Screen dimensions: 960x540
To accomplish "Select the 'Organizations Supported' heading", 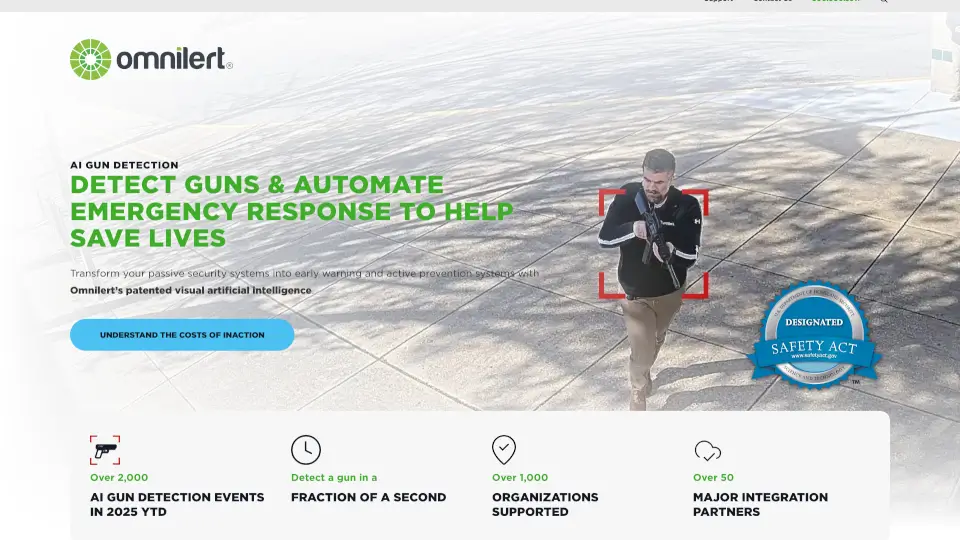I will click(x=545, y=504).
